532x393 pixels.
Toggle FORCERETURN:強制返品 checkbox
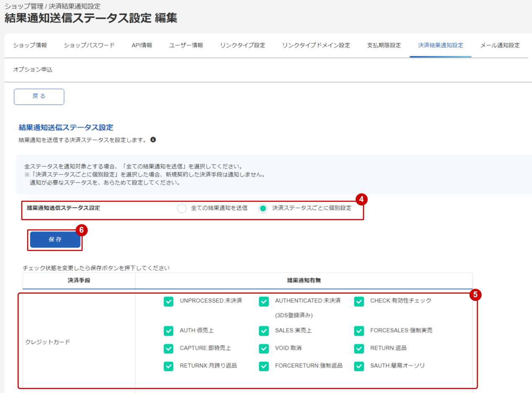263,366
